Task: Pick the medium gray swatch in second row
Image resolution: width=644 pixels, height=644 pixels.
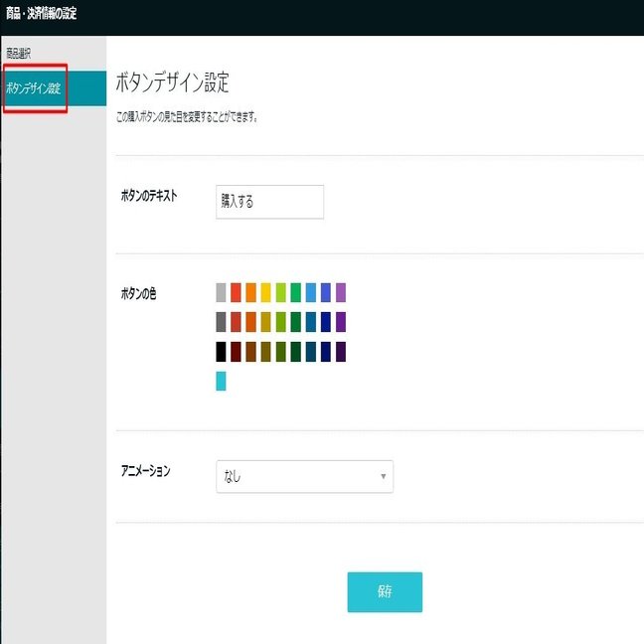Action: tap(221, 322)
